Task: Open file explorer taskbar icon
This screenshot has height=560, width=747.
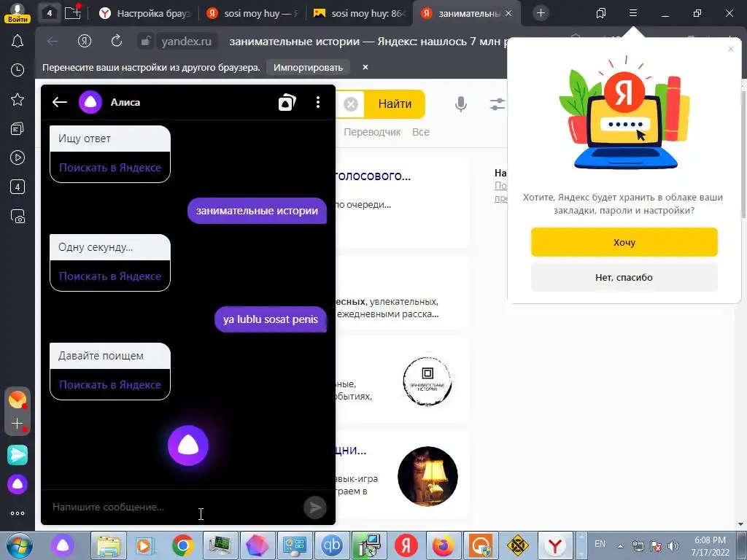Action: [x=109, y=545]
